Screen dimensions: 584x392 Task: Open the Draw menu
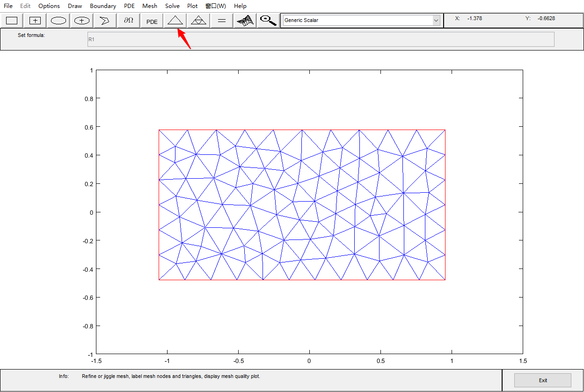(75, 6)
